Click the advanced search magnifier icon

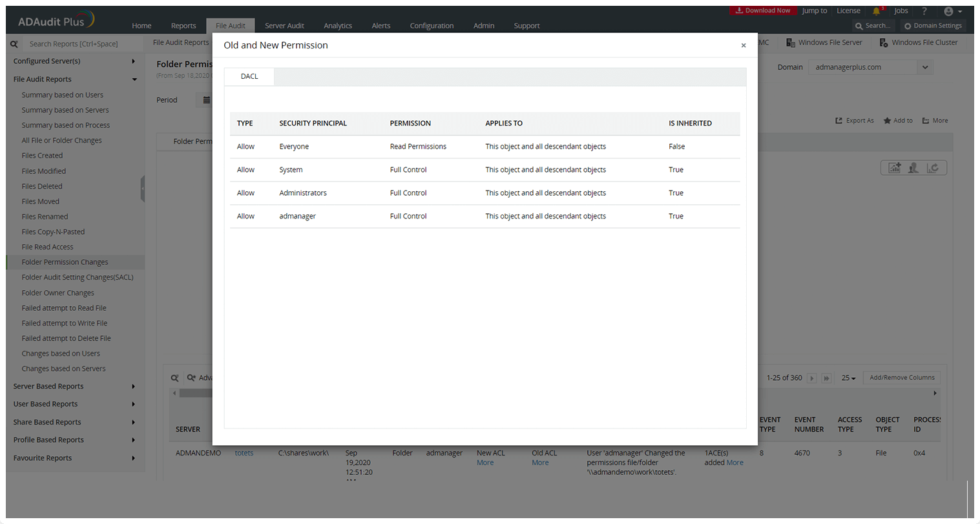point(191,378)
